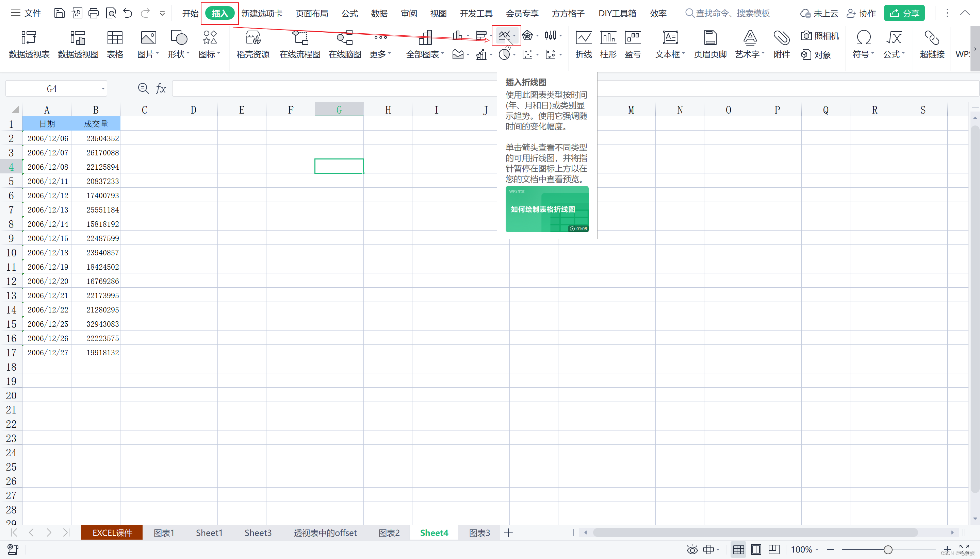This screenshot has height=559, width=980.
Task: Switch to Page Layout view
Action: 756,550
